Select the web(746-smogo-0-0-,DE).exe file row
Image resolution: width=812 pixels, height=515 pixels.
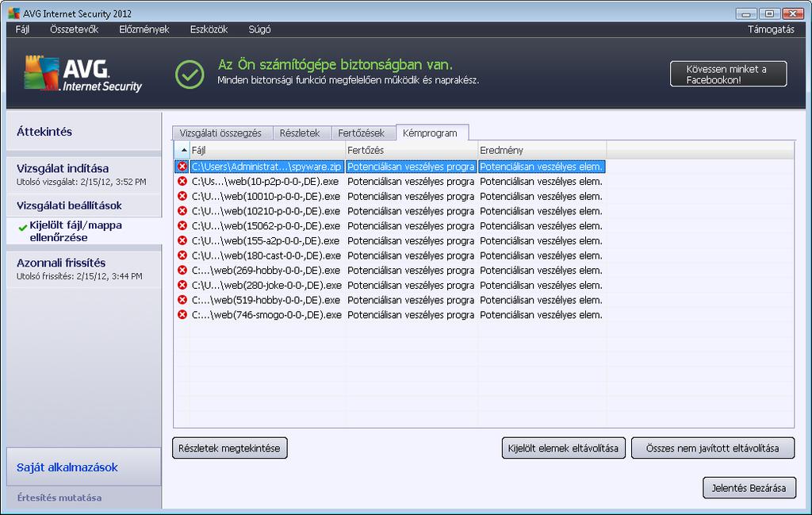click(x=390, y=314)
